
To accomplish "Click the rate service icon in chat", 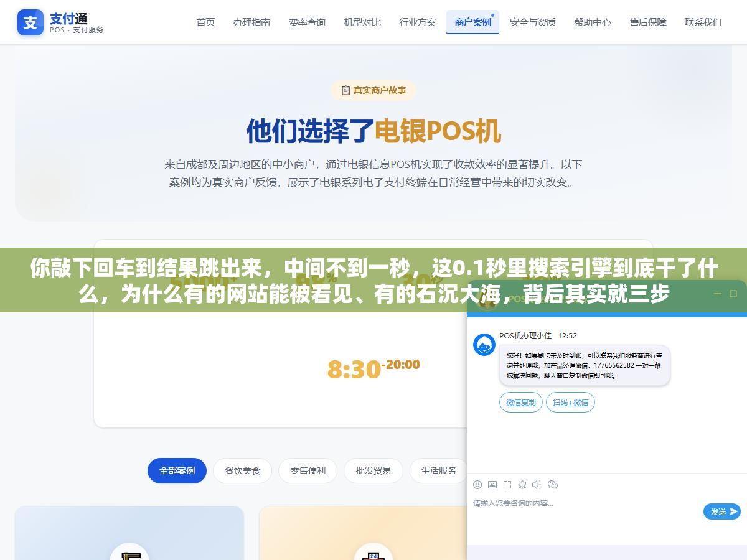I will (x=522, y=485).
